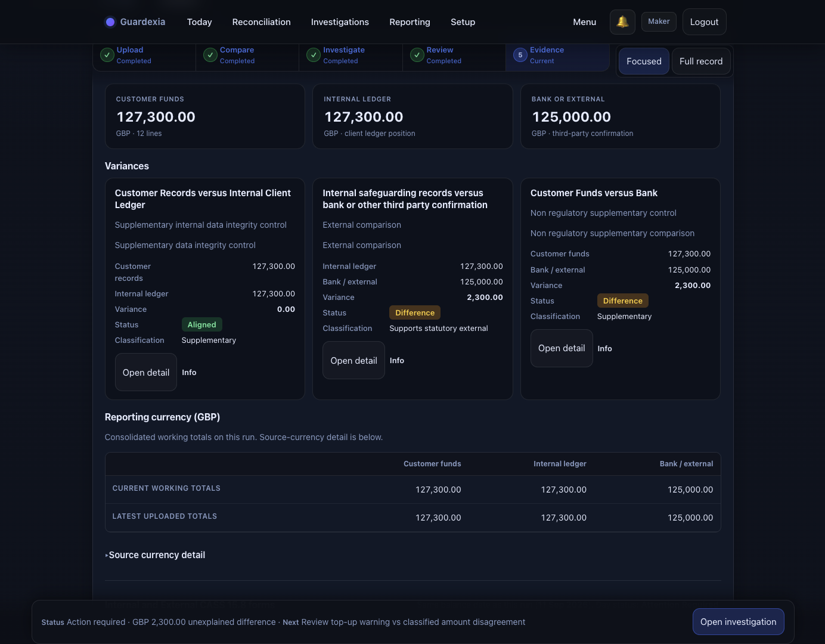Click the Investigate step checkmark icon

click(x=314, y=55)
